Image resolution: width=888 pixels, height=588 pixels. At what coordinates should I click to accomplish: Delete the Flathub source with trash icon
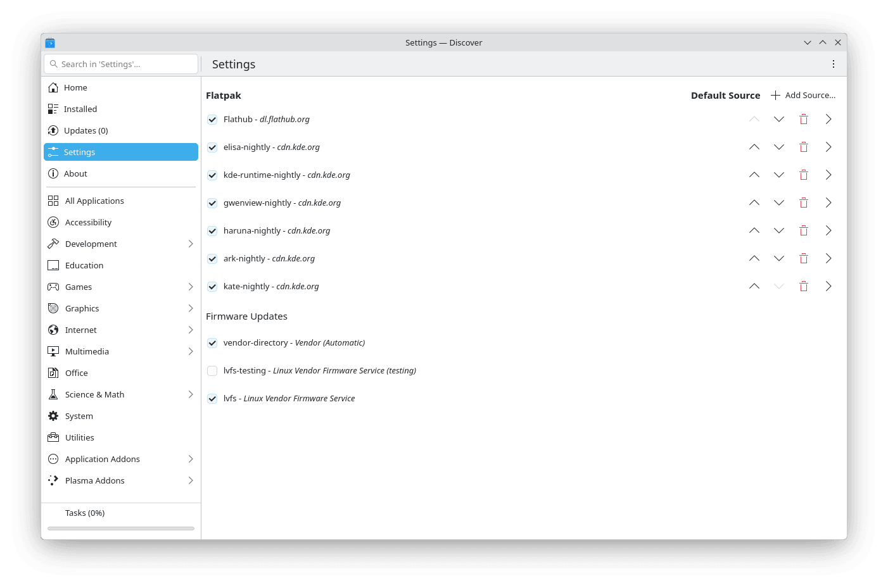804,119
